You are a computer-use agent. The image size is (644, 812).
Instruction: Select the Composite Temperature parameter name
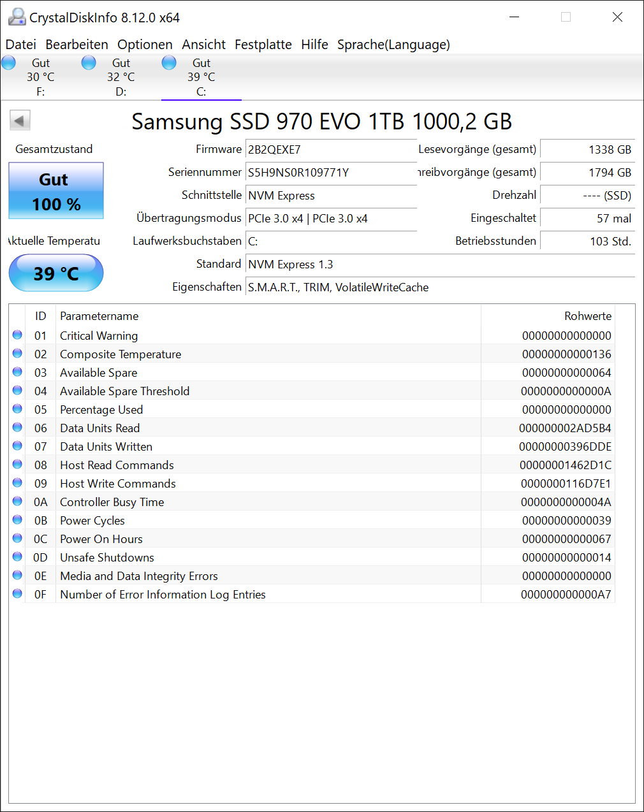click(121, 354)
